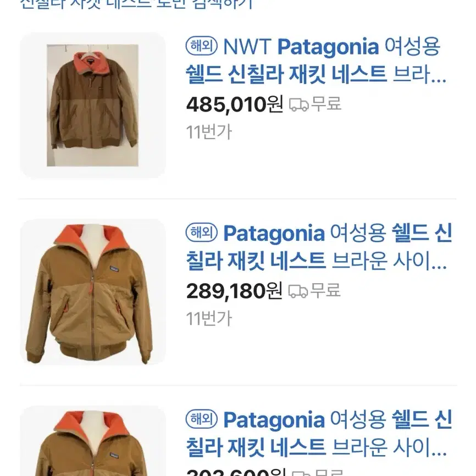This screenshot has height=476, width=476.
Task: Select the 289,180원 price
Action: coord(234,291)
